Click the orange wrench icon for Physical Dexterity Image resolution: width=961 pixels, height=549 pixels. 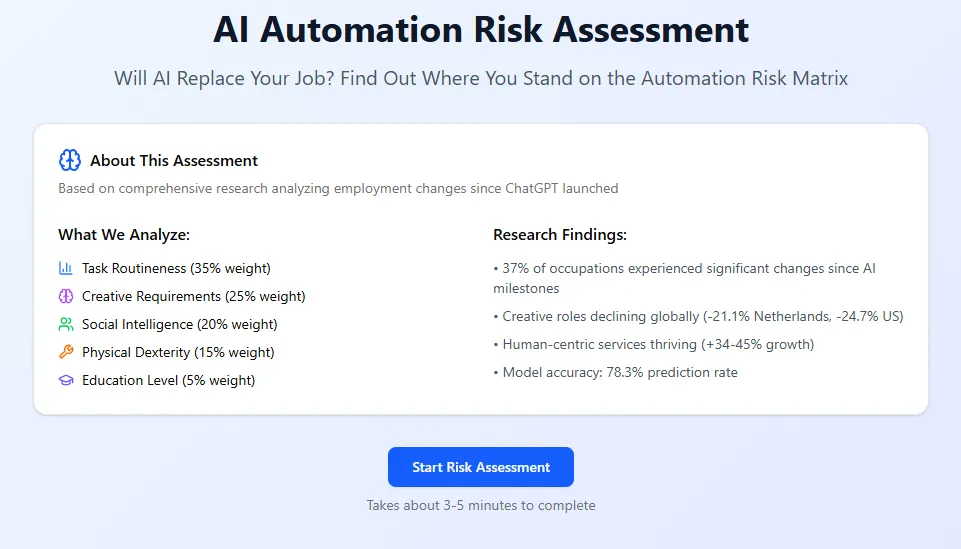(66, 352)
